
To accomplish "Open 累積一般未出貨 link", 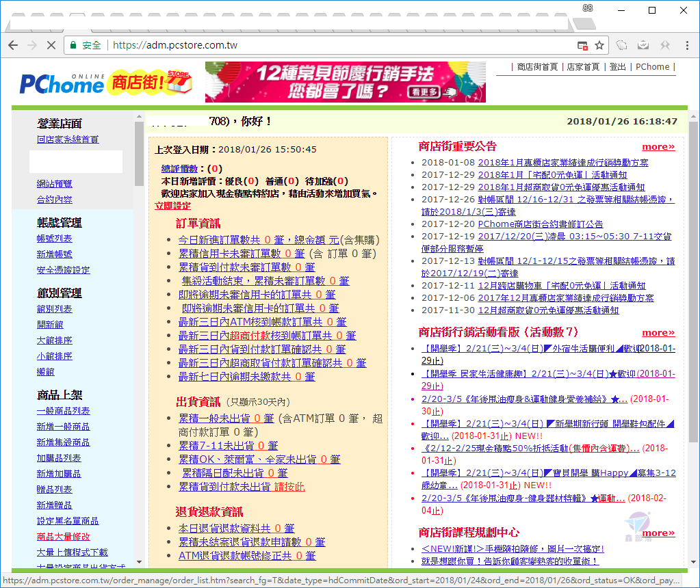I will pos(226,418).
